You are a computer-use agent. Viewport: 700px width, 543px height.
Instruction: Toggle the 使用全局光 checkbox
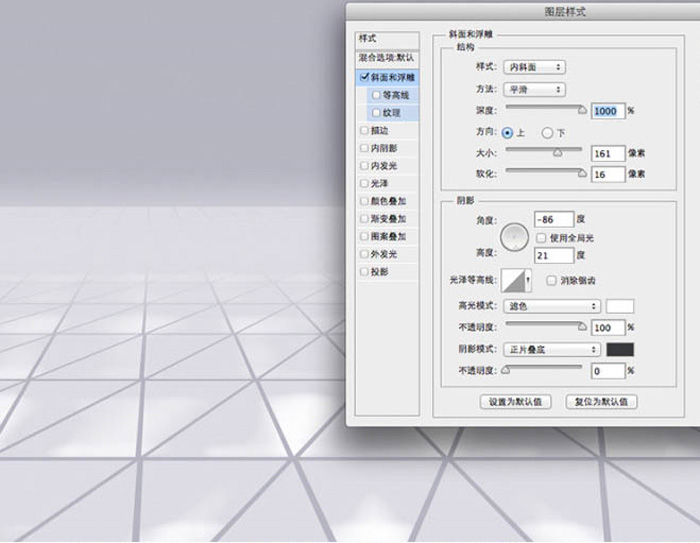[541, 238]
